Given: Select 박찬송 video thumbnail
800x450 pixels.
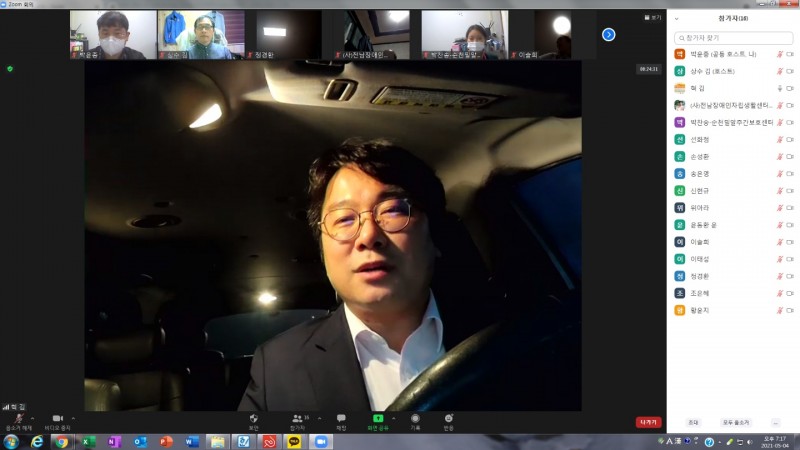Looking at the screenshot, I should pyautogui.click(x=464, y=35).
